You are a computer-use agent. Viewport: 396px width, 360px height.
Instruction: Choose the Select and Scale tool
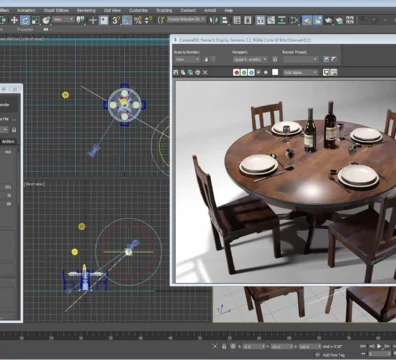36,20
